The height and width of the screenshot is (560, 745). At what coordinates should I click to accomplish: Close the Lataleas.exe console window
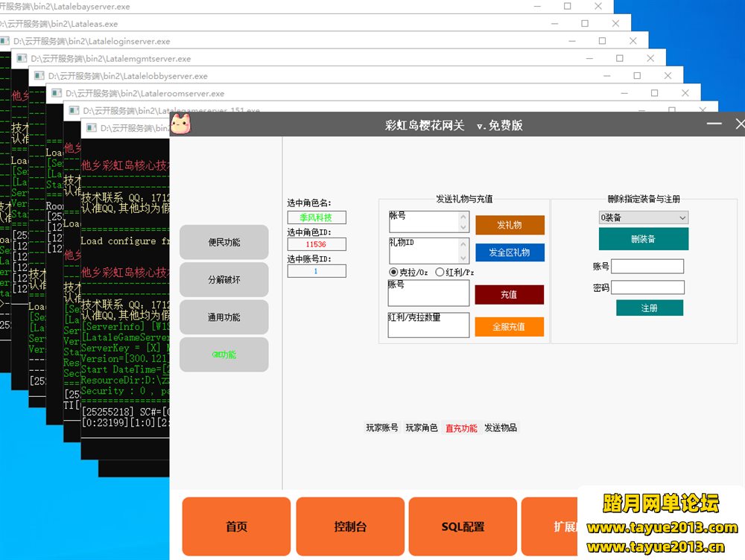[615, 23]
